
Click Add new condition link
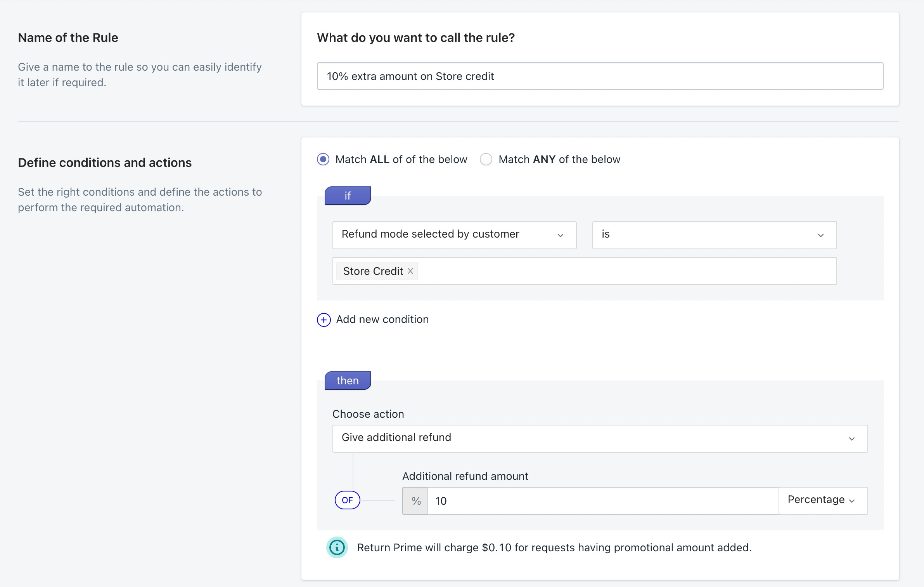[x=382, y=320]
